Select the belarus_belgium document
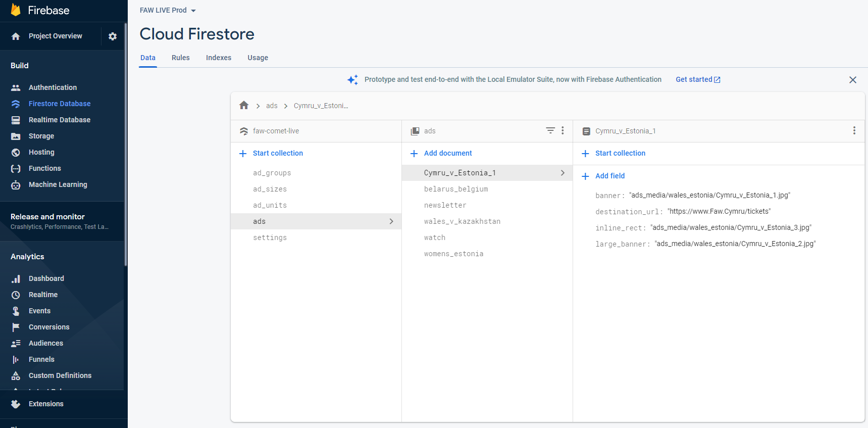Image resolution: width=868 pixels, height=428 pixels. click(x=455, y=189)
